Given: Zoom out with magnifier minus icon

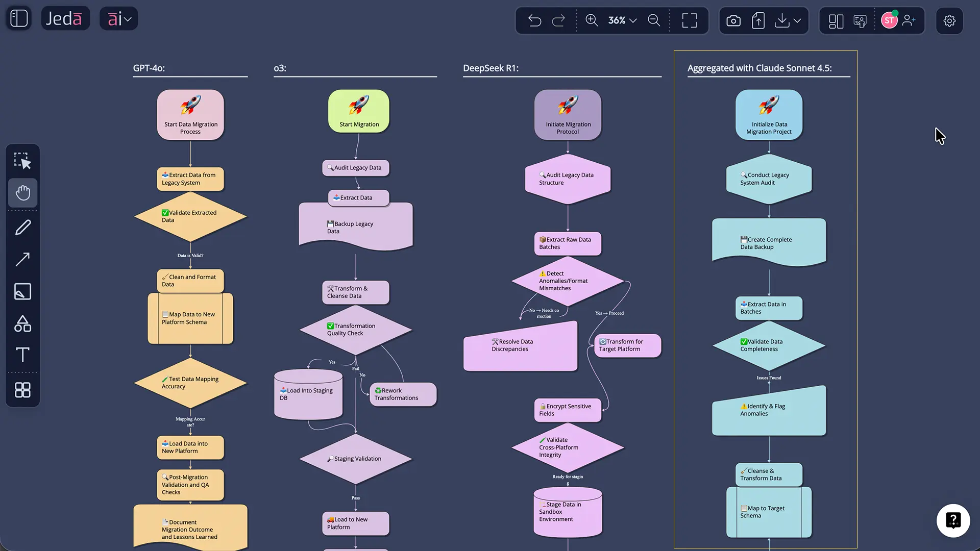Looking at the screenshot, I should point(654,20).
